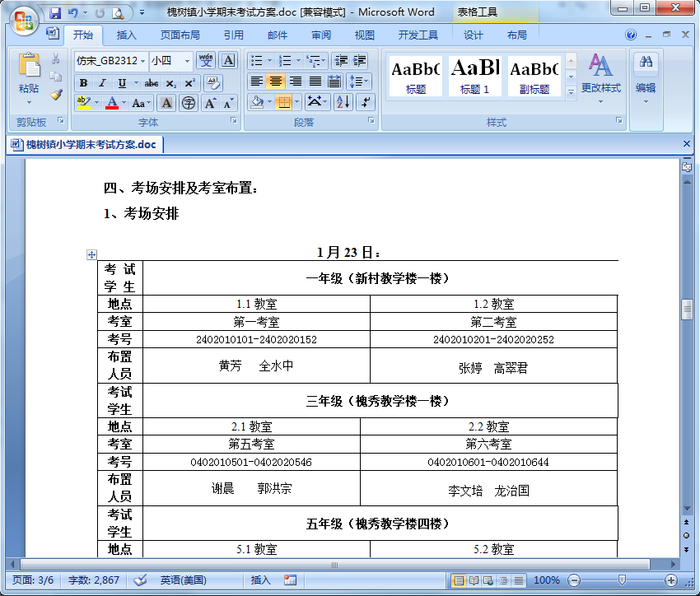Screen dimensions: 700x596
Task: Enable justified alignment
Action: (x=314, y=81)
